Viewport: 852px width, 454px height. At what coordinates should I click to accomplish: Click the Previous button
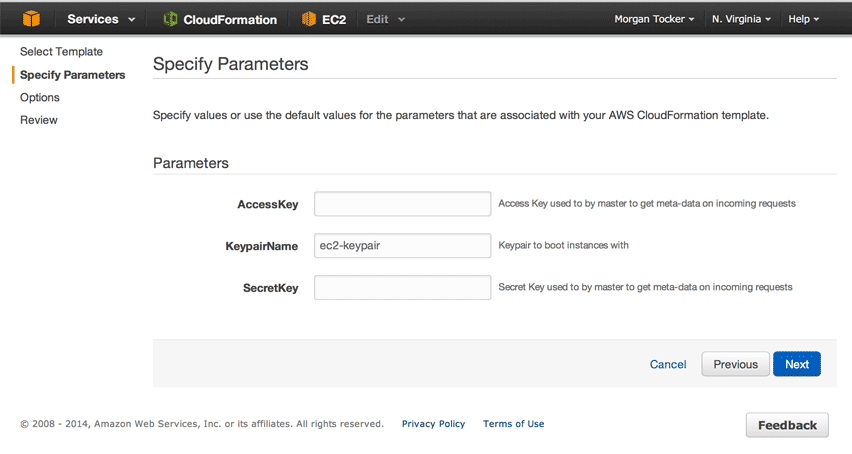pos(735,364)
